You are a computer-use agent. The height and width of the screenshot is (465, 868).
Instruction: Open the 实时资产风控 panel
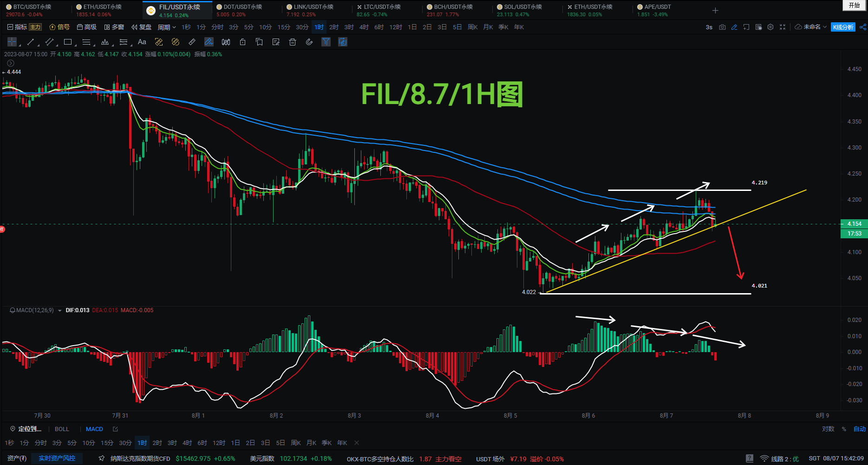point(57,458)
